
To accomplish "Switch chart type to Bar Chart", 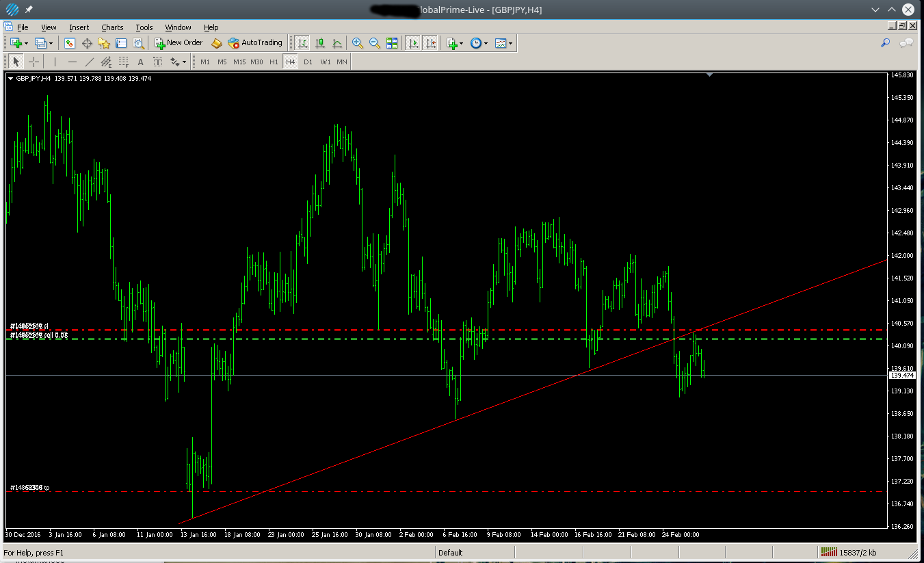I will pyautogui.click(x=302, y=42).
